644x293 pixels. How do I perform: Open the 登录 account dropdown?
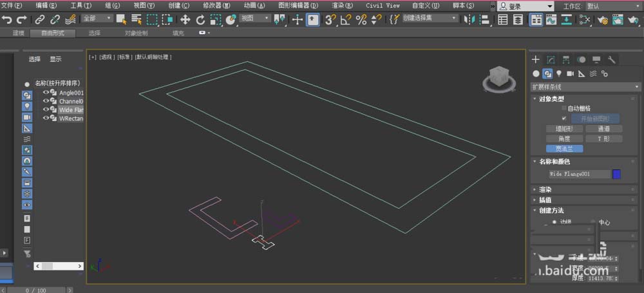pos(526,6)
